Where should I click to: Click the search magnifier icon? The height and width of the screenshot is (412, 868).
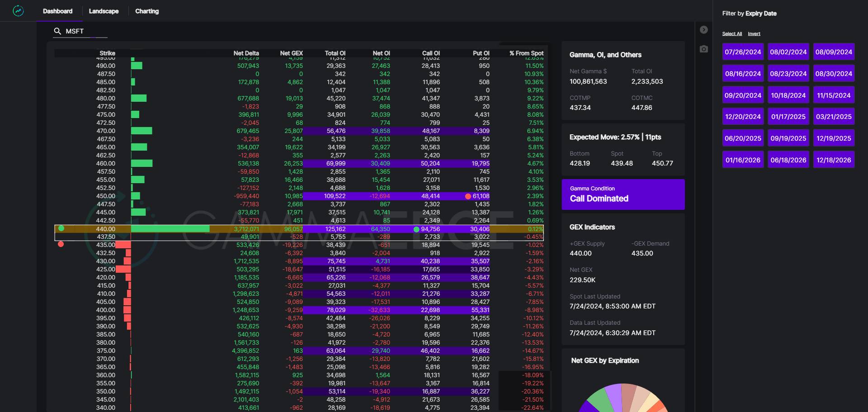click(x=57, y=31)
